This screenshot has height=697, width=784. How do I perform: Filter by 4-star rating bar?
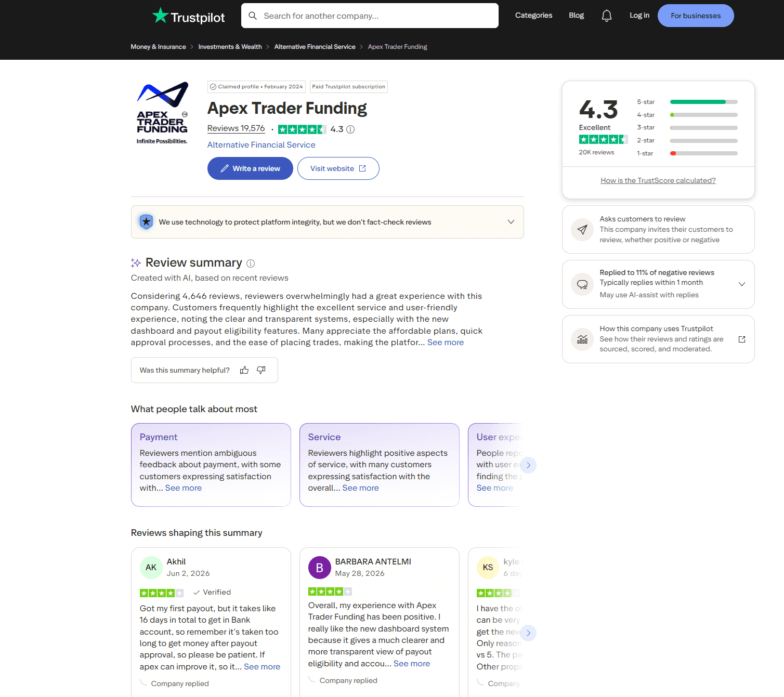[687, 115]
